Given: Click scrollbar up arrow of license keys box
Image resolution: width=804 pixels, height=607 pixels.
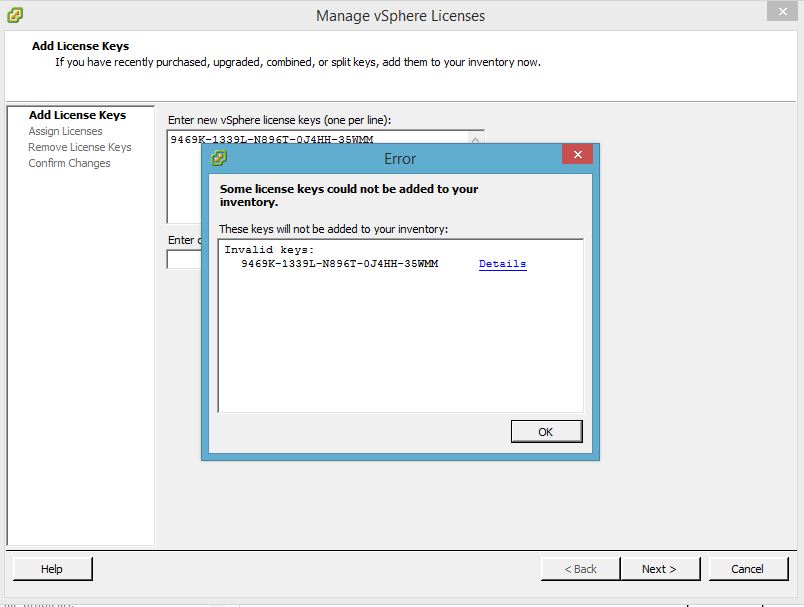Looking at the screenshot, I should pos(475,139).
